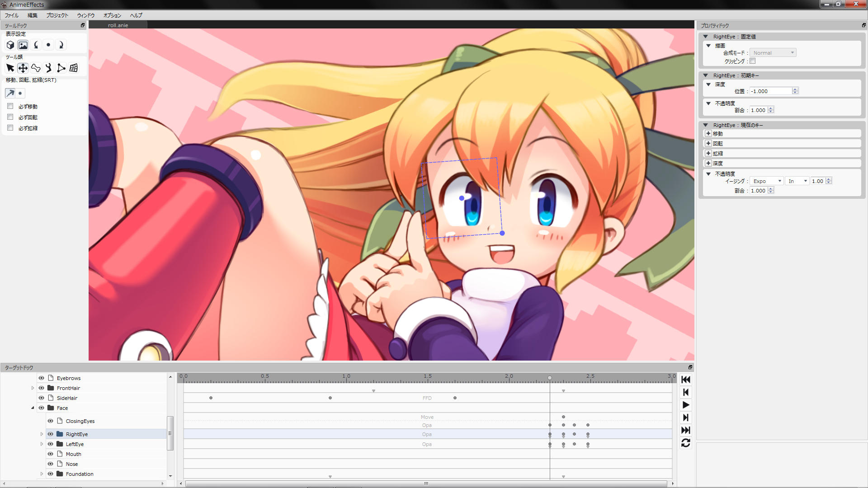Screen dimensions: 868x488
Task: Switch to the roll.anie tab
Action: 118,25
